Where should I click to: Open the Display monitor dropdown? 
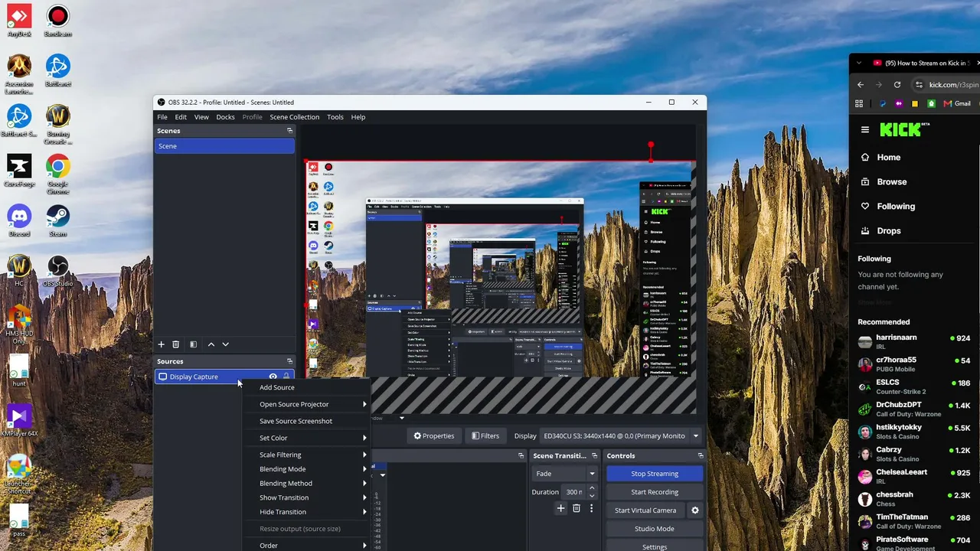point(621,436)
